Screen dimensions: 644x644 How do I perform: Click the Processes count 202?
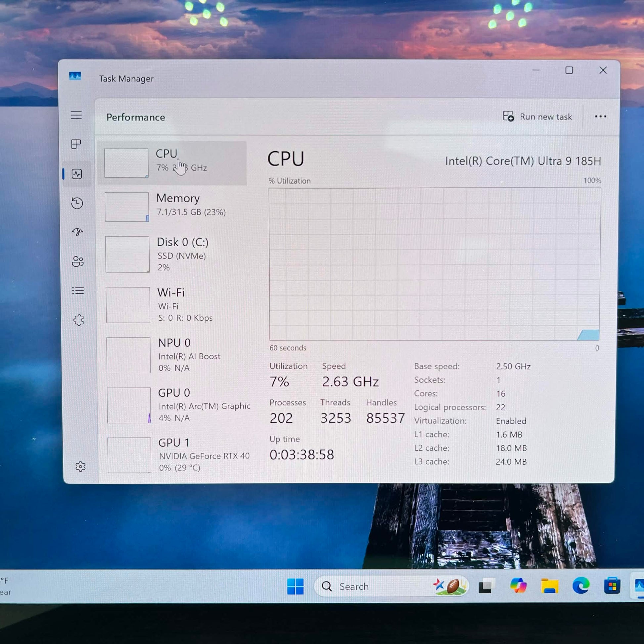coord(281,418)
